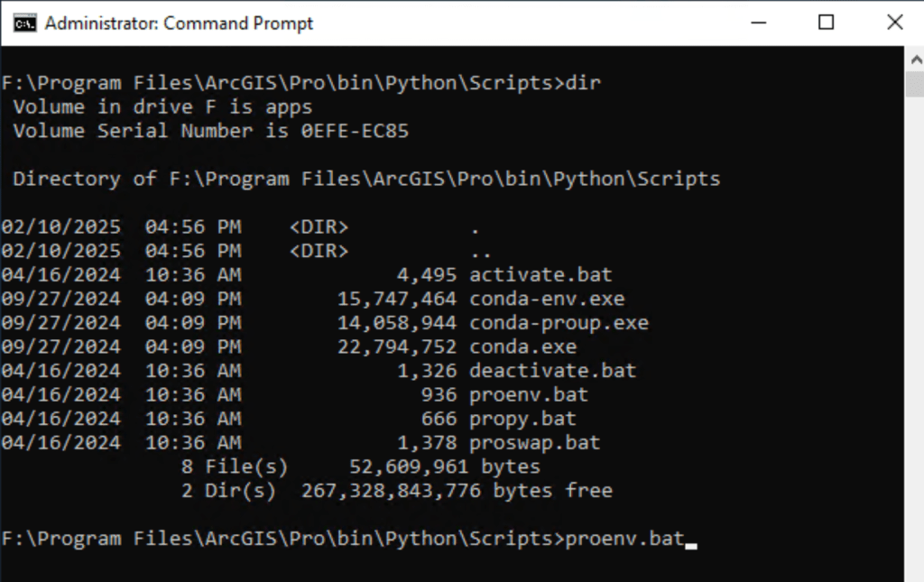924x582 pixels.
Task: Click the proswap.bat file name
Action: coord(534,443)
